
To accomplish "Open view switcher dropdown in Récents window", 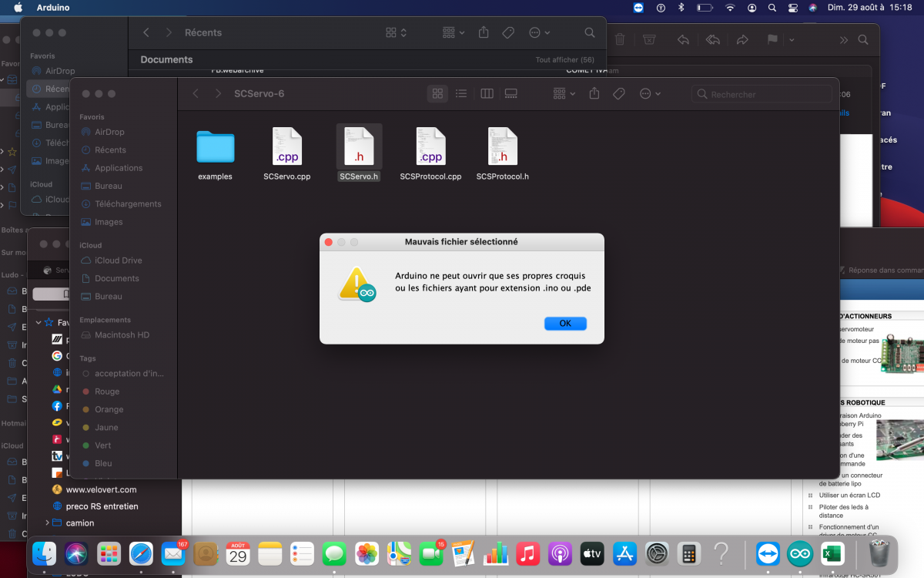I will point(397,33).
